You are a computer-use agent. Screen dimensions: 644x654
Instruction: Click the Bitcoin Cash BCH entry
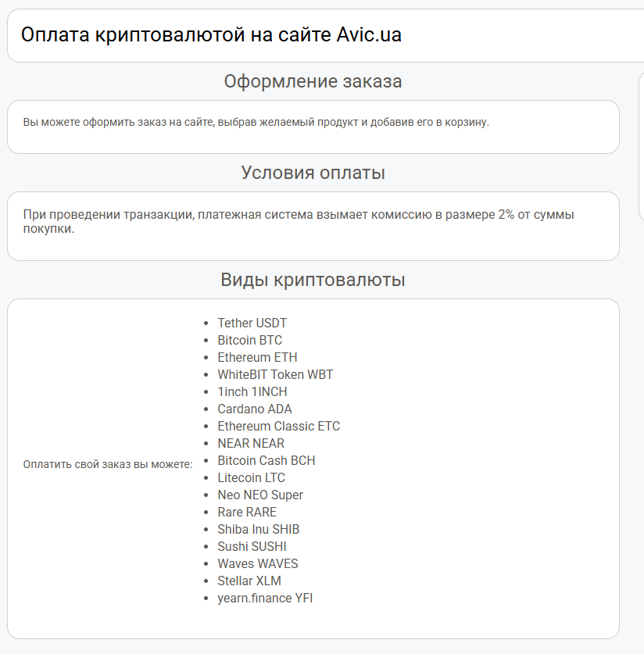point(266,460)
